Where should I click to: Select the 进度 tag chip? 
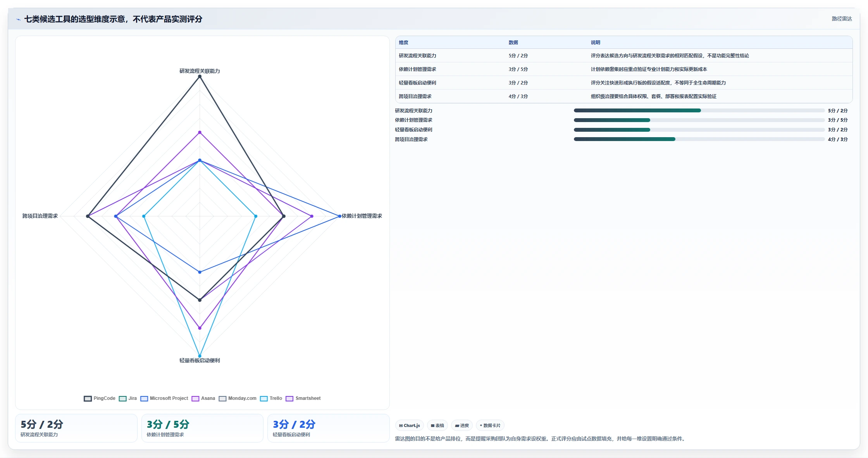click(x=462, y=425)
